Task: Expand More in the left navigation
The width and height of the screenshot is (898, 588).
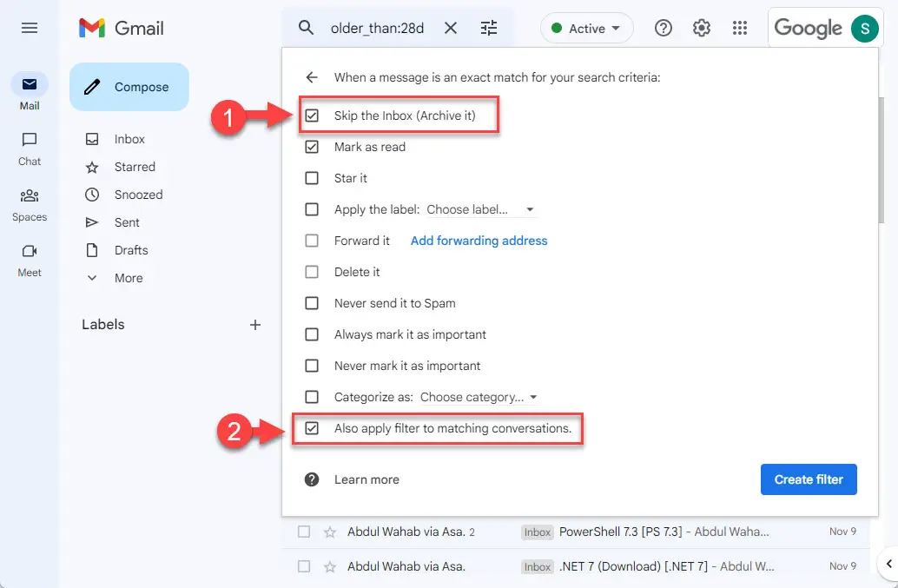Action: click(129, 278)
